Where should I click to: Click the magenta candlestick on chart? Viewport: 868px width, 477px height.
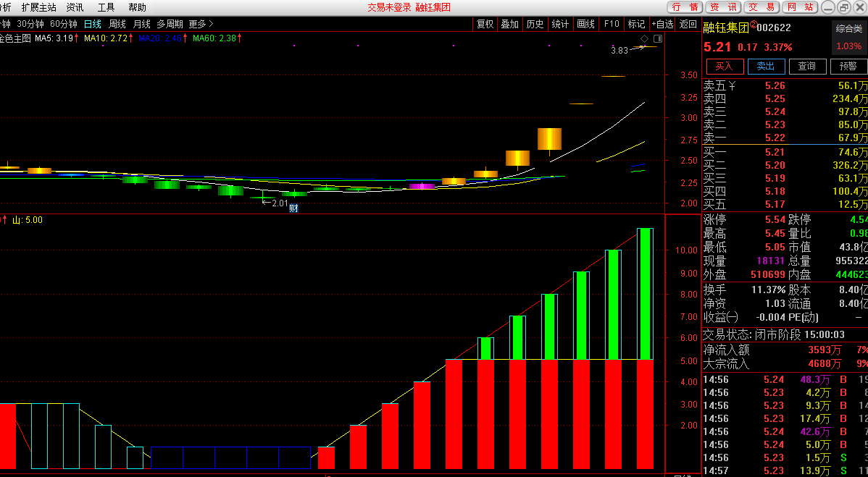[x=422, y=186]
